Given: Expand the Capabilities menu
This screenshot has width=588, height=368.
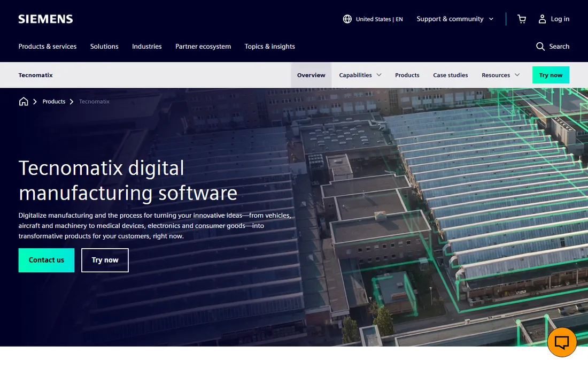Looking at the screenshot, I should click(360, 75).
